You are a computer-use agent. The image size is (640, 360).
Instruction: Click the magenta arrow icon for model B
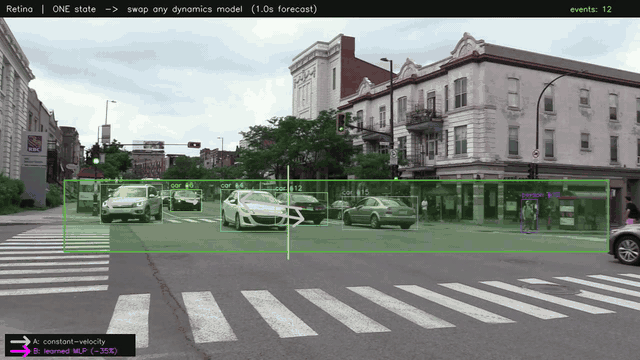pyautogui.click(x=20, y=351)
